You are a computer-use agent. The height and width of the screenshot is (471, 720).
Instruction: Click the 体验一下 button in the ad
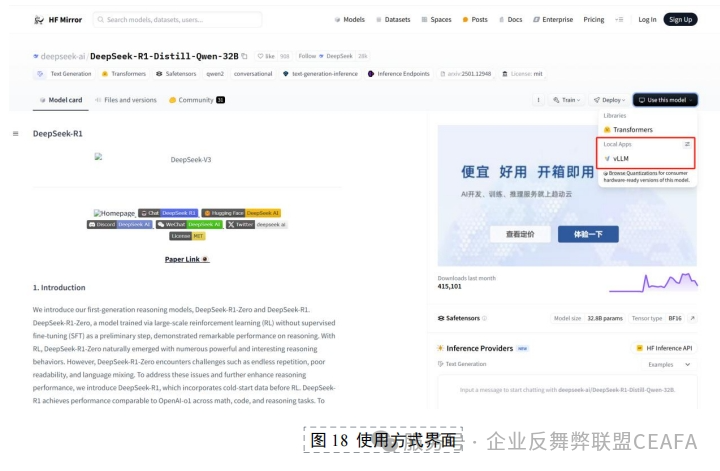[588, 234]
